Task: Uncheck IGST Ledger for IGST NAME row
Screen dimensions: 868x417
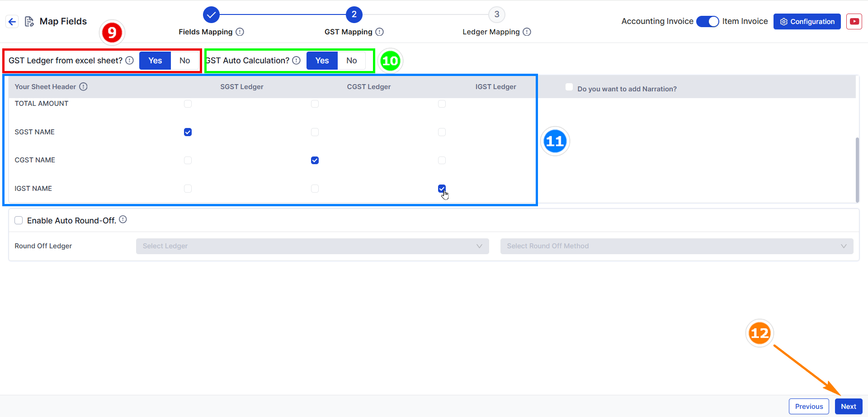Action: coord(442,189)
